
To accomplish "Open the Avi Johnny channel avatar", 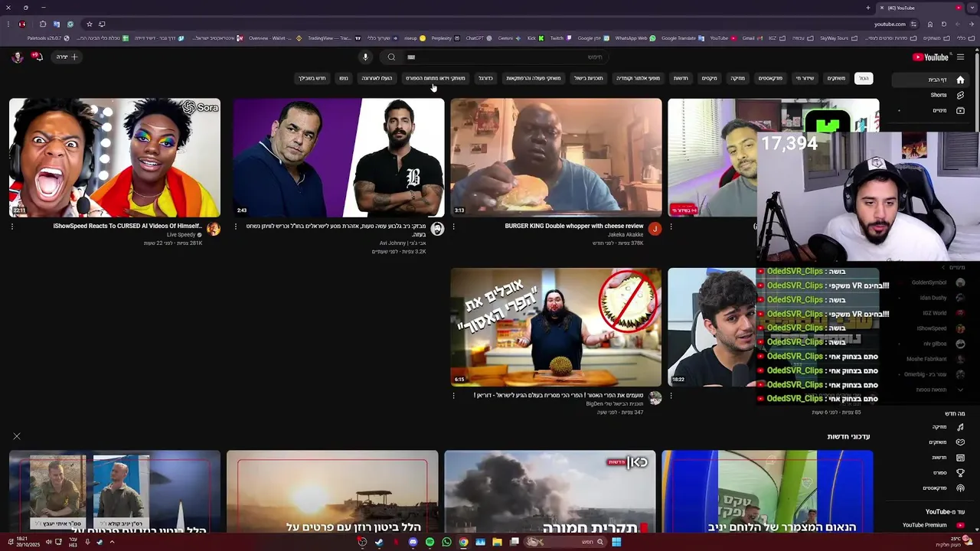I will coord(437,229).
